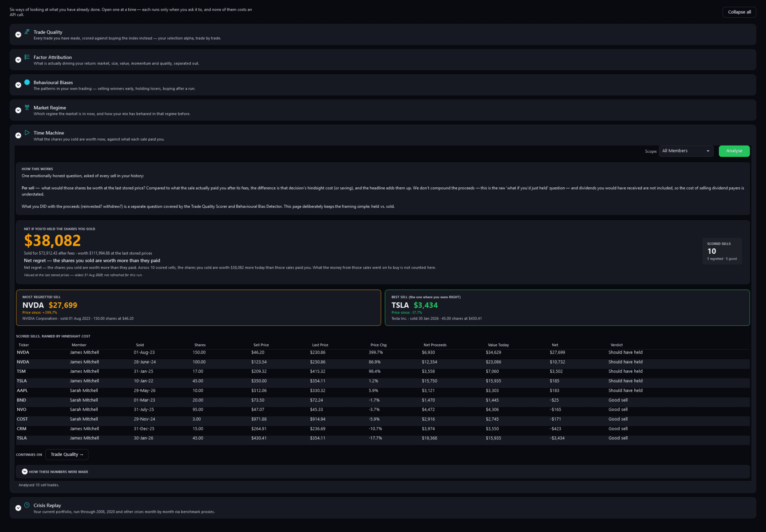Expand the Crisis Replay section chevron
Screen dimensions: 766x532
[18, 508]
